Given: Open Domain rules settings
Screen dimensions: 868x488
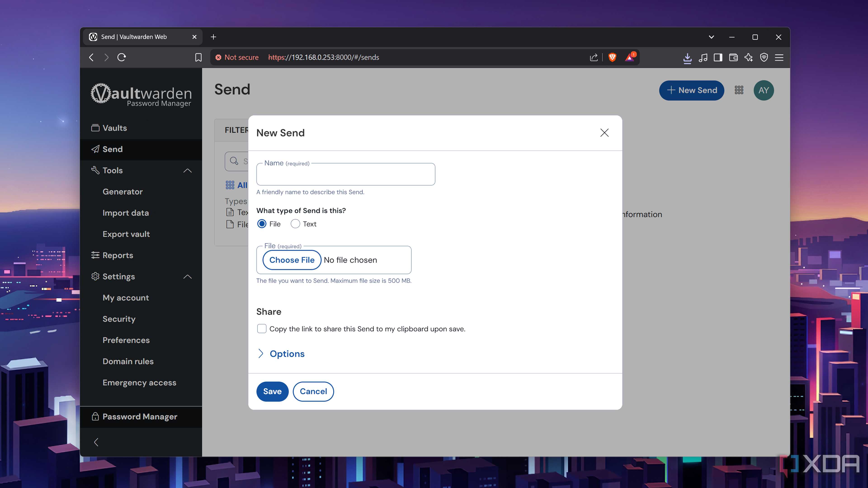Looking at the screenshot, I should coord(128,361).
